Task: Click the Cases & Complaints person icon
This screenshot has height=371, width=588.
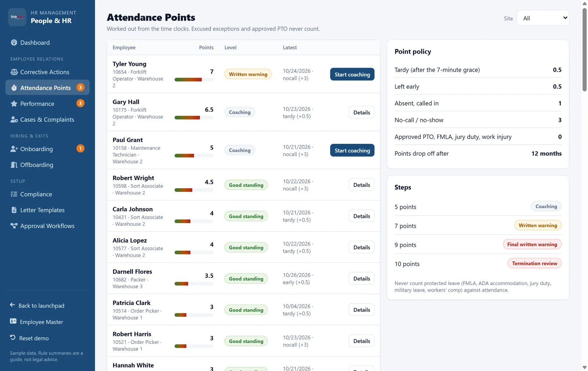Action: point(14,119)
